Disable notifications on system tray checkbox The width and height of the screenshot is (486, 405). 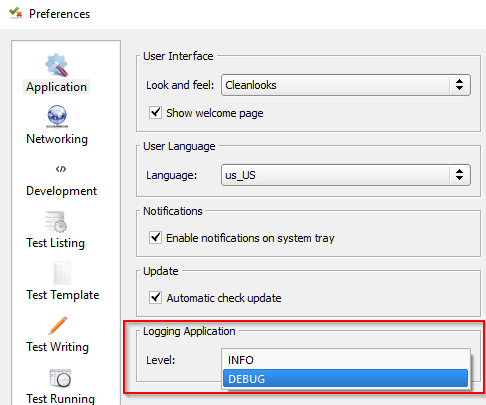pyautogui.click(x=155, y=238)
